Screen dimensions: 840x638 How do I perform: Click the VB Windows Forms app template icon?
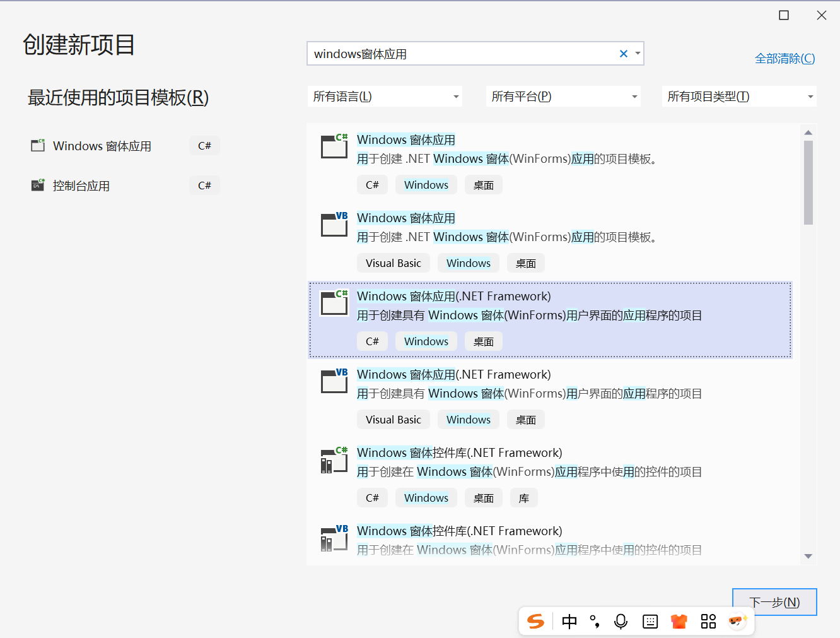tap(334, 224)
